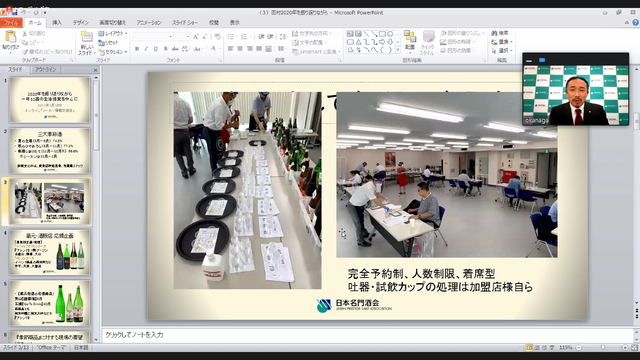640x360 pixels.
Task: Click 文字列の方向 text direction button
Action: coord(312,33)
